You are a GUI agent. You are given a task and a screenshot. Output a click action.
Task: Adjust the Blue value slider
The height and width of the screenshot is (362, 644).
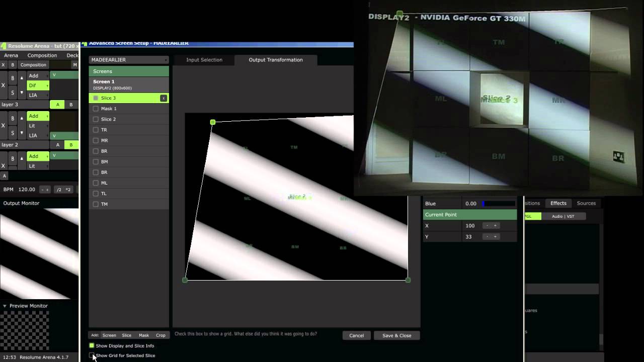click(x=499, y=203)
